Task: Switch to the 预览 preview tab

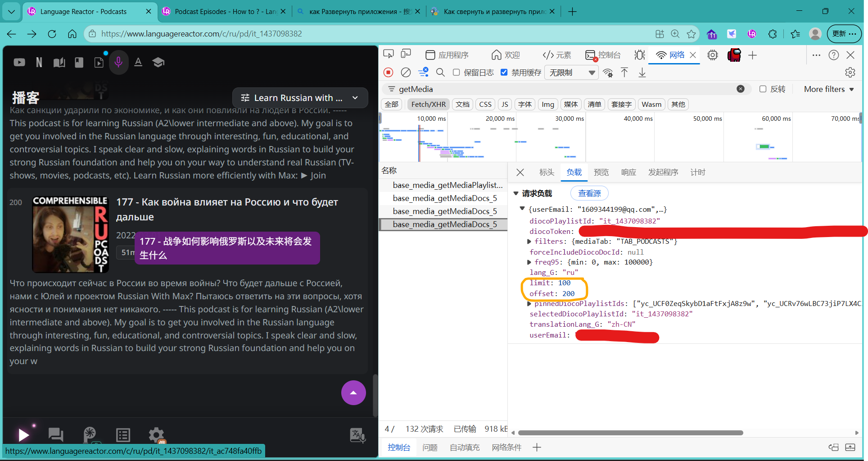Action: coord(601,172)
